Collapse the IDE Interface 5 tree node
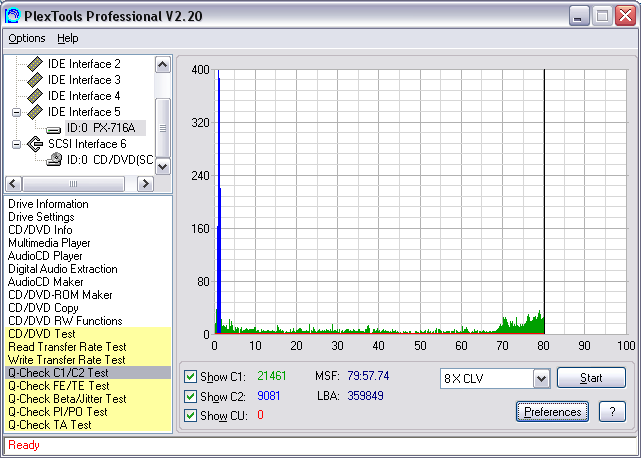 [x=16, y=112]
